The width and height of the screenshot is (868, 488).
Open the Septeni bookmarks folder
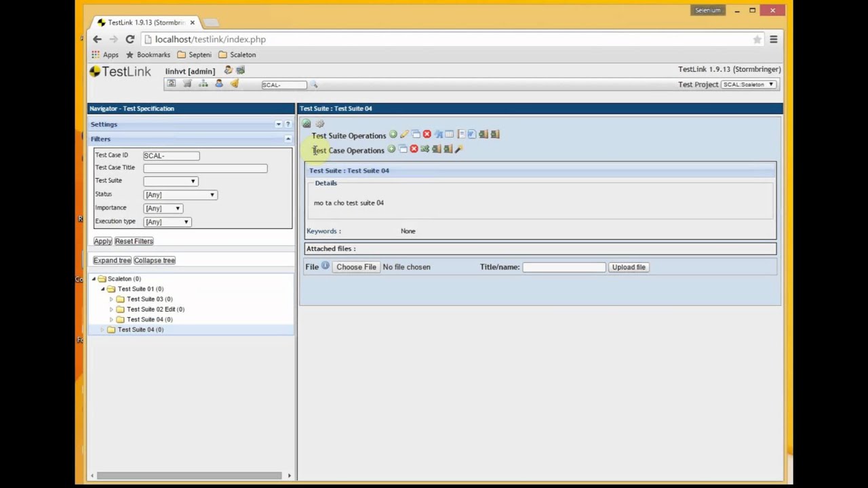194,54
